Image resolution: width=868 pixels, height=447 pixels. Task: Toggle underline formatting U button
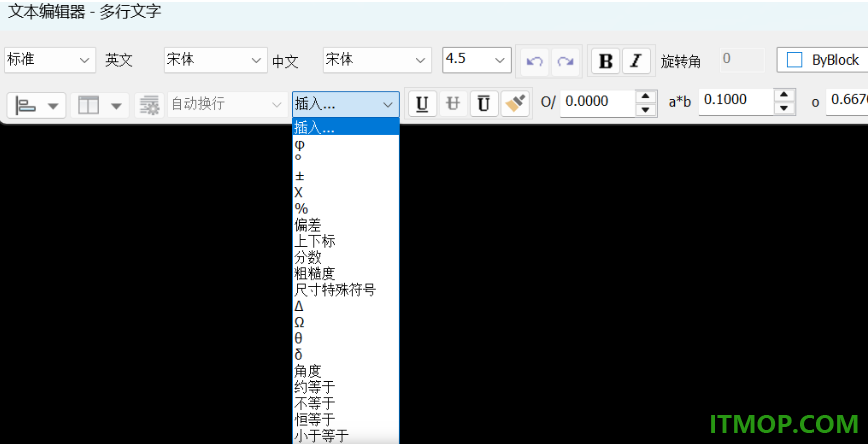click(422, 104)
